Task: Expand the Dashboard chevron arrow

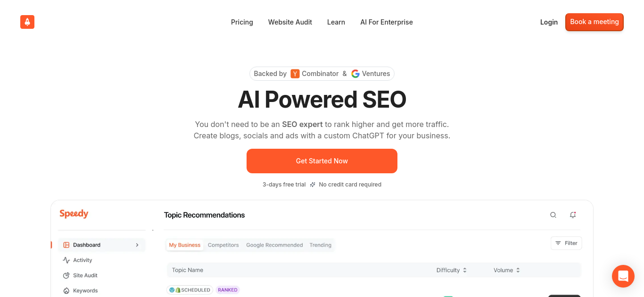Action: pos(137,245)
